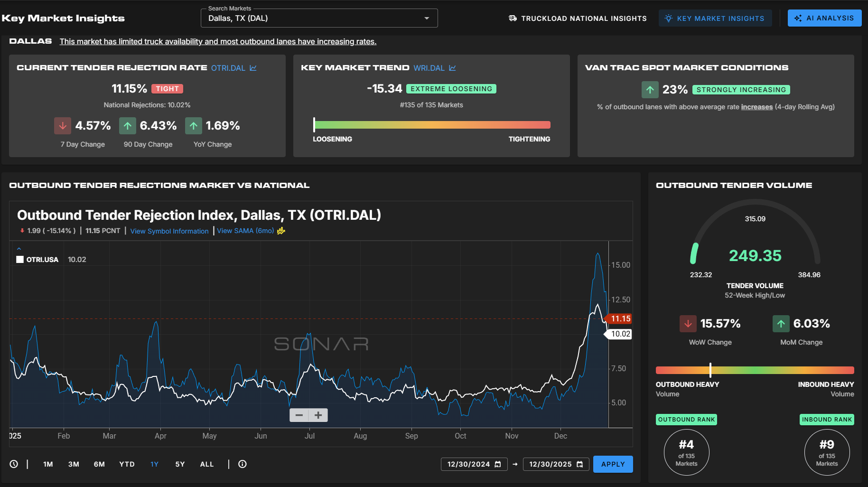This screenshot has height=487, width=868.
Task: Zoom in the chart with plus button
Action: point(318,415)
